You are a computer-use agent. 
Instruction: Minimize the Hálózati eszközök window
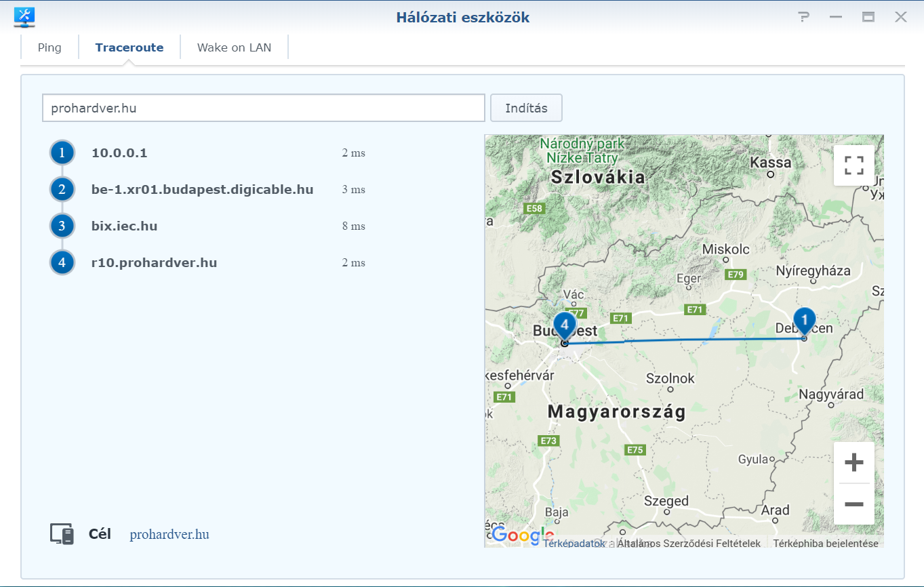(836, 18)
